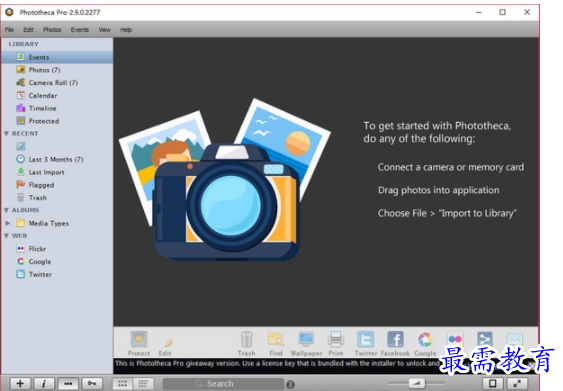Image resolution: width=563 pixels, height=391 pixels.
Task: Switch to list view button
Action: pyautogui.click(x=143, y=384)
